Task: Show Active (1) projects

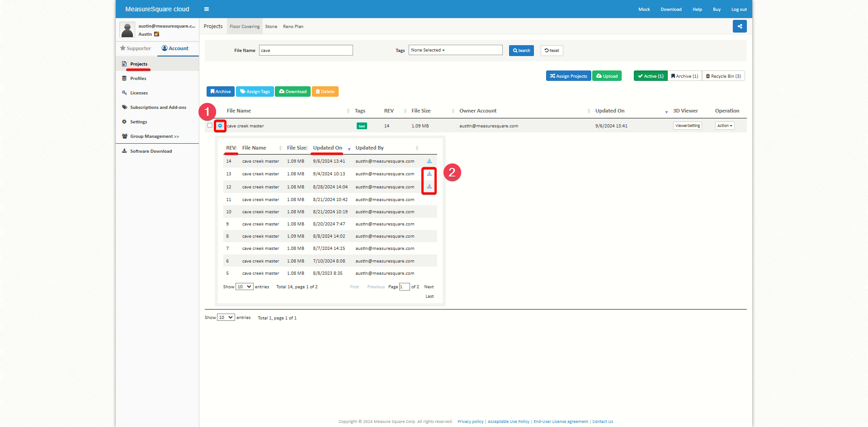Action: (651, 76)
